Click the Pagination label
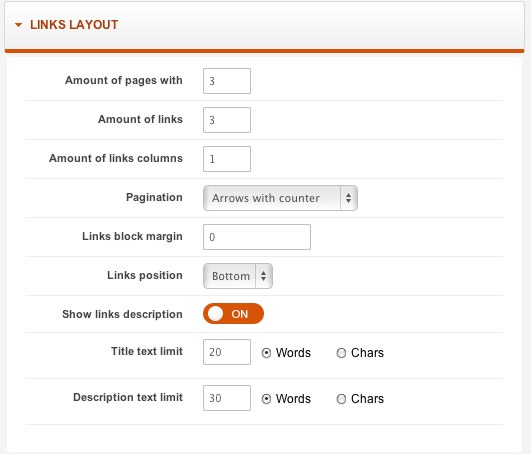The width and height of the screenshot is (531, 454). pyautogui.click(x=154, y=197)
